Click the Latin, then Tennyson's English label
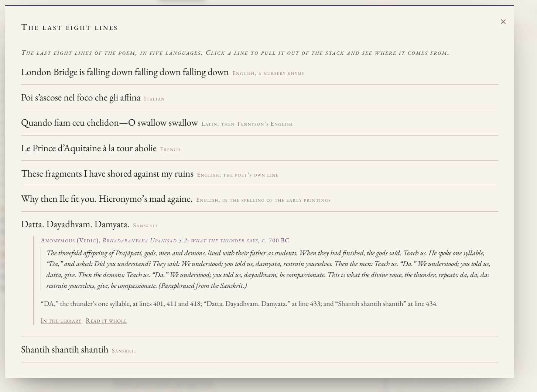 click(247, 124)
